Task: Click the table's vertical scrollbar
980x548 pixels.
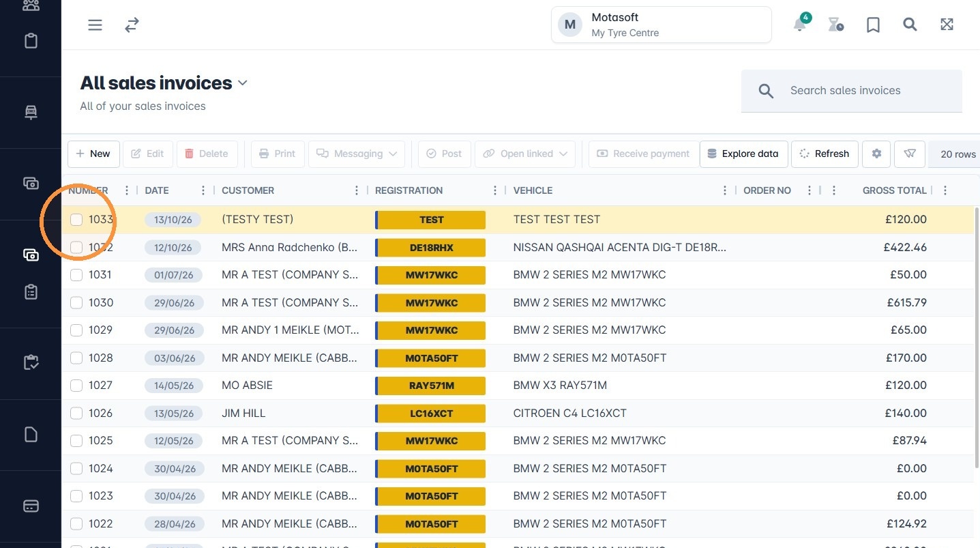Action: 977,338
